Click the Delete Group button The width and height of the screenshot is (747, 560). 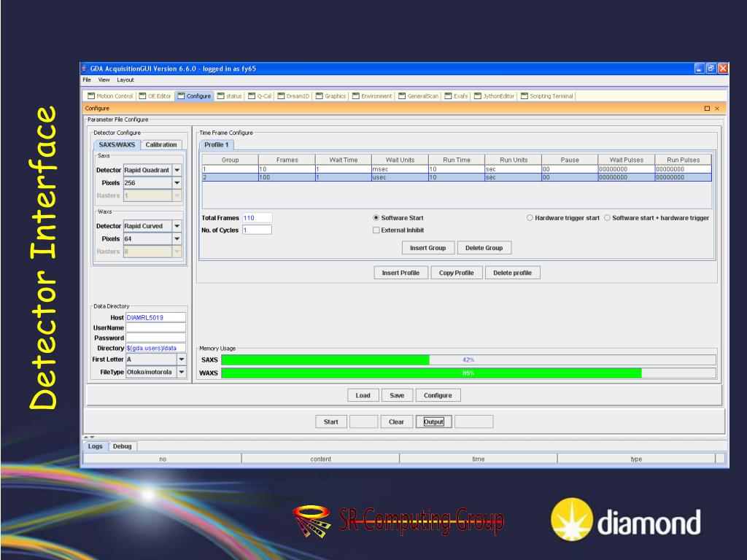[x=484, y=248]
